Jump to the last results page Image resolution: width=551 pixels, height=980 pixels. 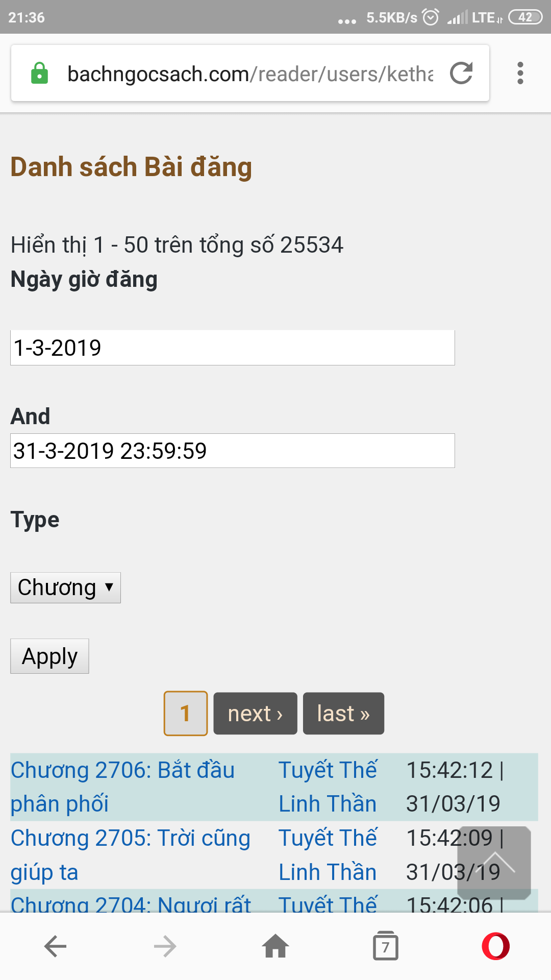click(343, 714)
